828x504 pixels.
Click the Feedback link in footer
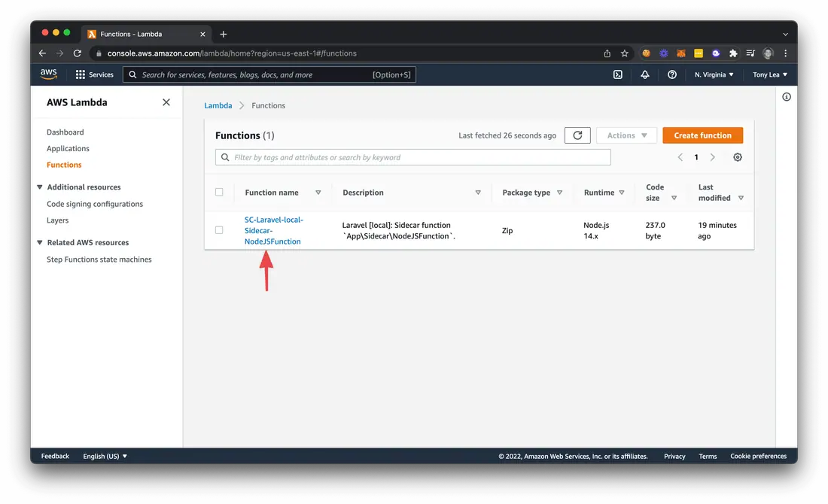click(55, 456)
